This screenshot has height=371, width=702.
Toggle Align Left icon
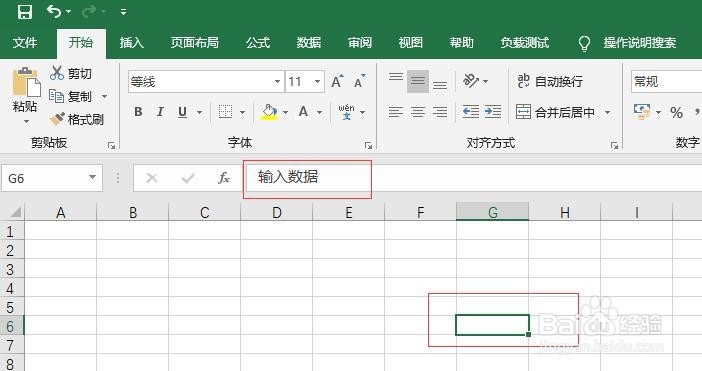tap(396, 111)
